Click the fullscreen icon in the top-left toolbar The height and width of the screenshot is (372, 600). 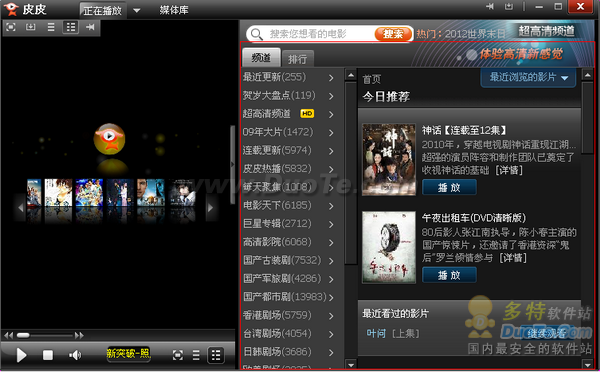pyautogui.click(x=11, y=27)
